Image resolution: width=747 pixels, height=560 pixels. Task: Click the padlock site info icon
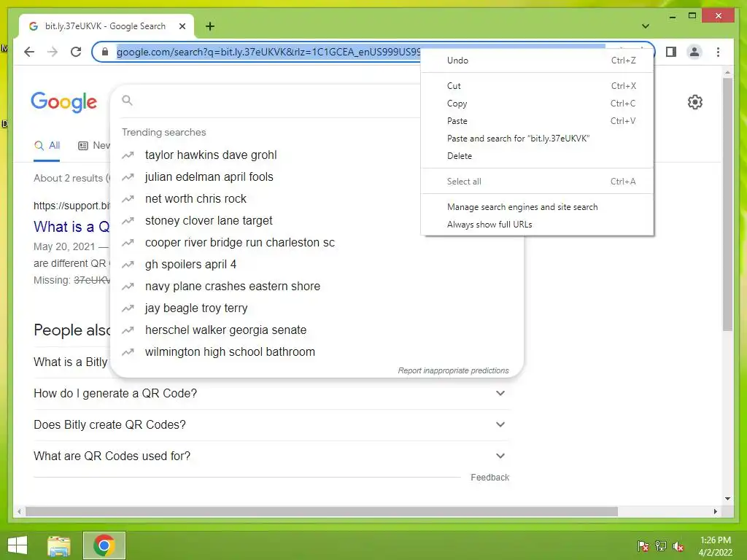coord(105,52)
